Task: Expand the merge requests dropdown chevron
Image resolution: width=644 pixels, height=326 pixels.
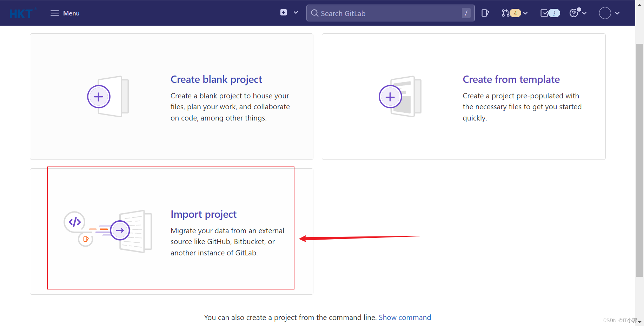Action: (x=525, y=13)
